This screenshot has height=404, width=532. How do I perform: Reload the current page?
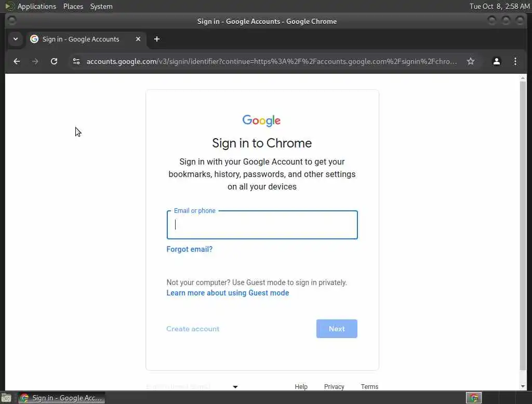click(54, 61)
